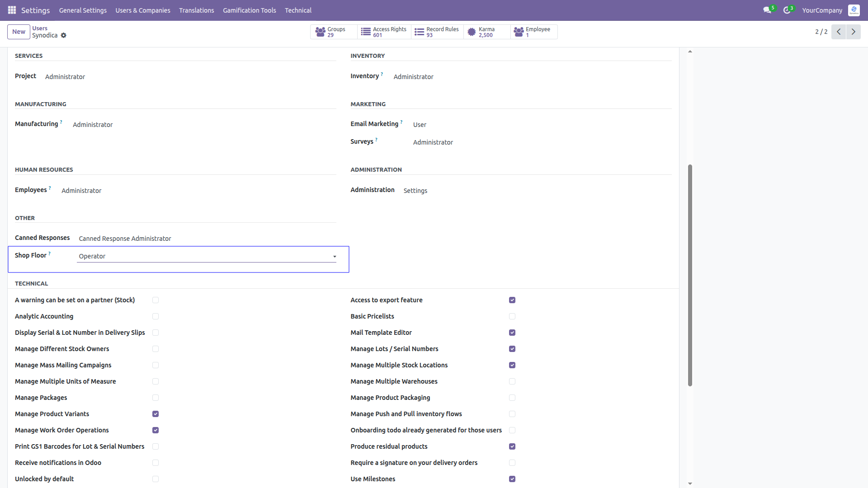
Task: Open the conversations chat bubble icon
Action: (767, 10)
